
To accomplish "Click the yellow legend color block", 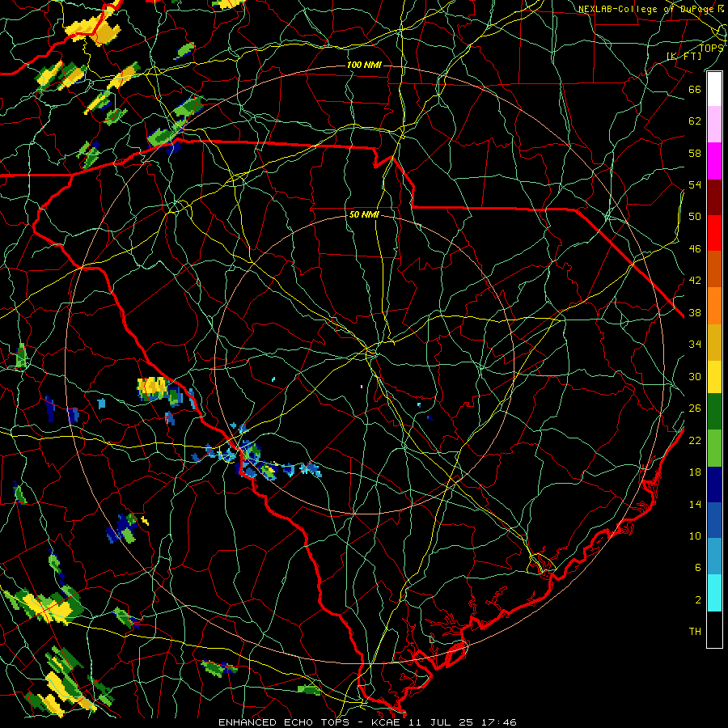I will click(x=714, y=376).
